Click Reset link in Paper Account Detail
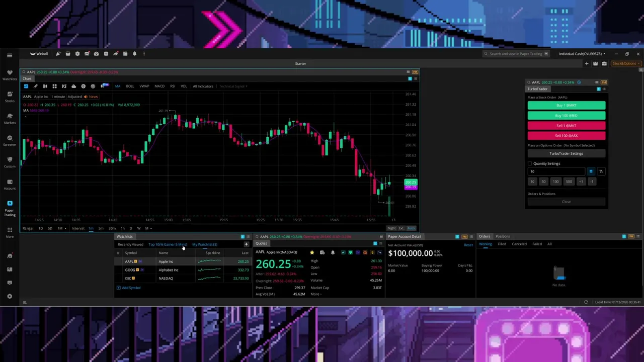Viewport: 644px width, 362px height. click(468, 245)
